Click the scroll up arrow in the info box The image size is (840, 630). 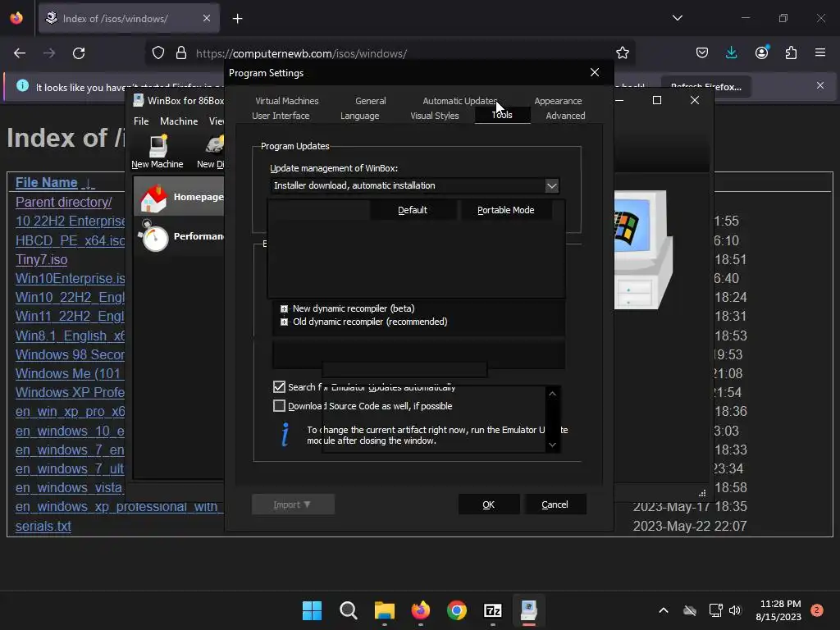coord(552,394)
